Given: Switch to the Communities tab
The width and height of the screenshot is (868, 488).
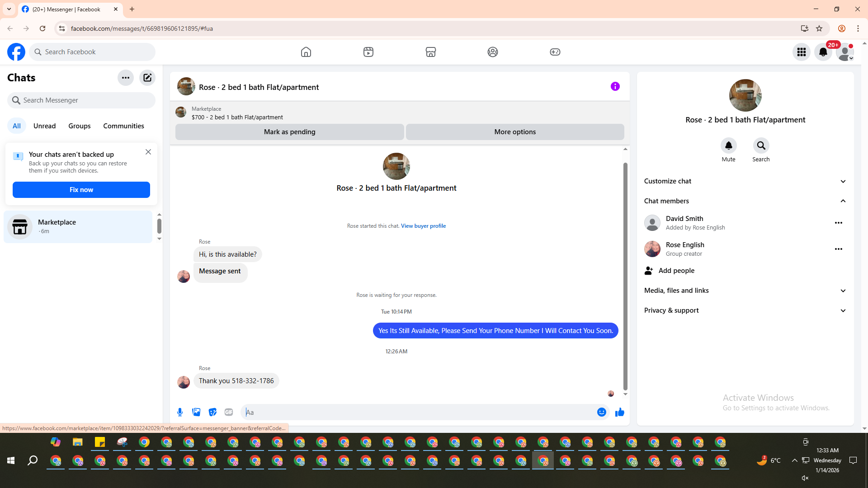Looking at the screenshot, I should point(123,126).
